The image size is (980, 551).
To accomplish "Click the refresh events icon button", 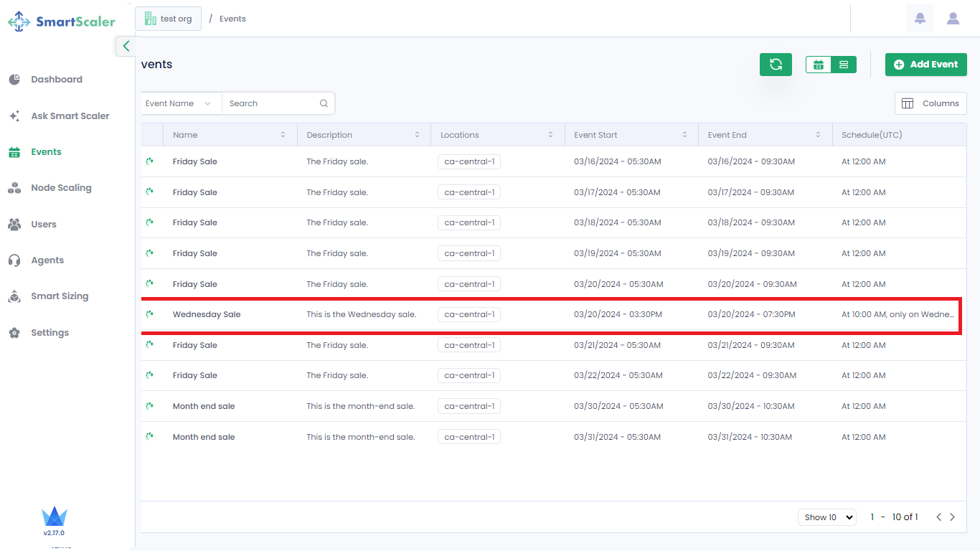I will coord(776,65).
